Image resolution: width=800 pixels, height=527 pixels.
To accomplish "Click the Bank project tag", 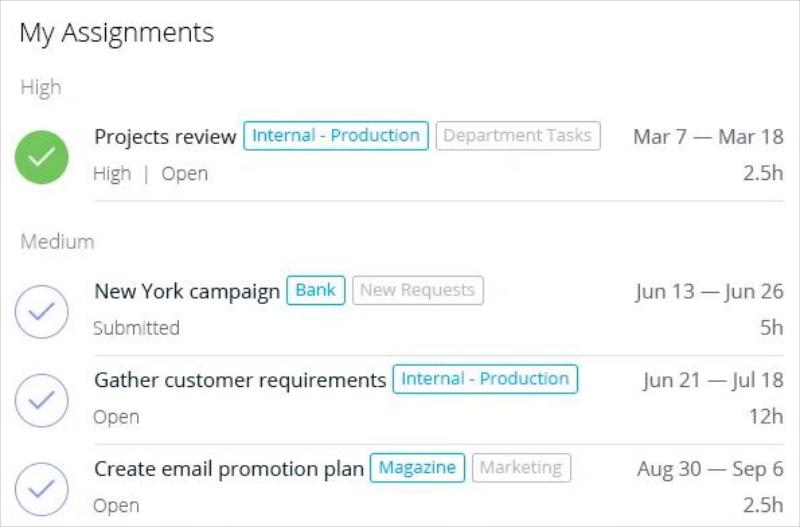I will tap(316, 290).
